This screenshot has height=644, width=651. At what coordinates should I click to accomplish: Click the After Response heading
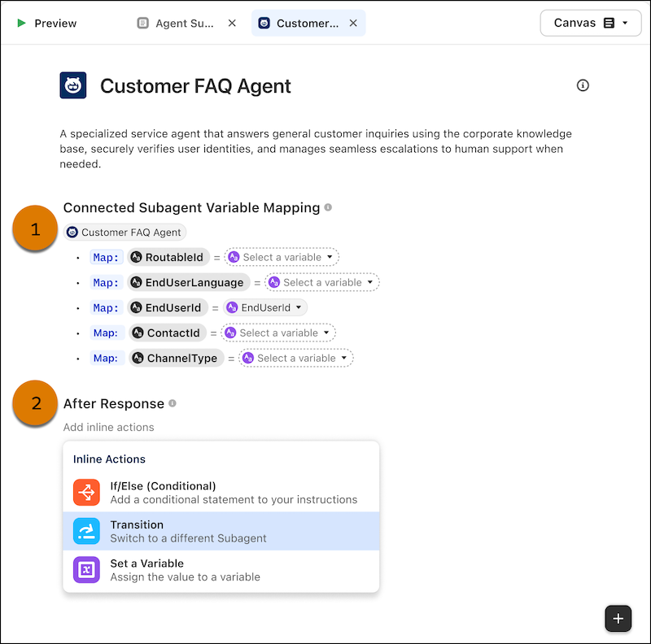114,403
